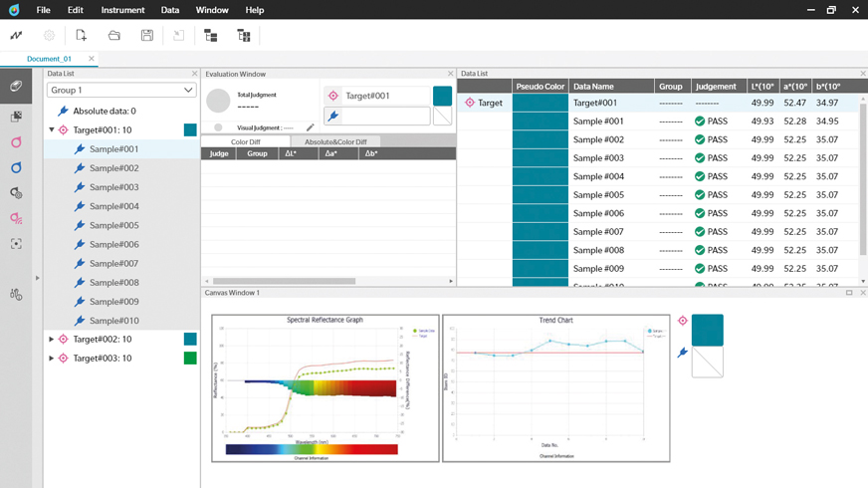The width and height of the screenshot is (868, 488).
Task: Click the save floppy disk icon
Action: point(147,36)
